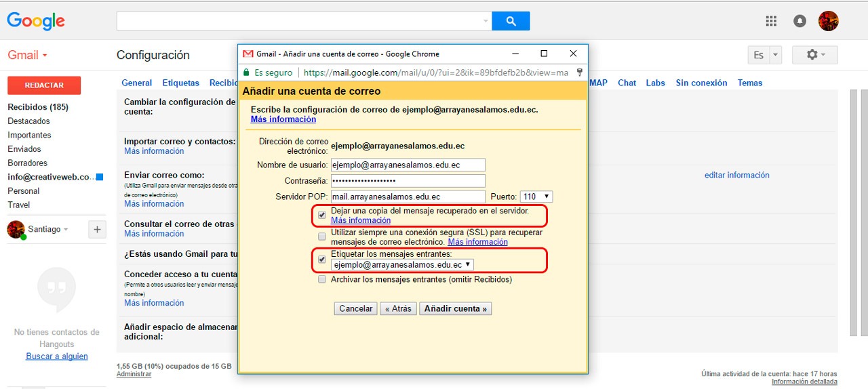Click the Añadir cuenta » button

456,308
